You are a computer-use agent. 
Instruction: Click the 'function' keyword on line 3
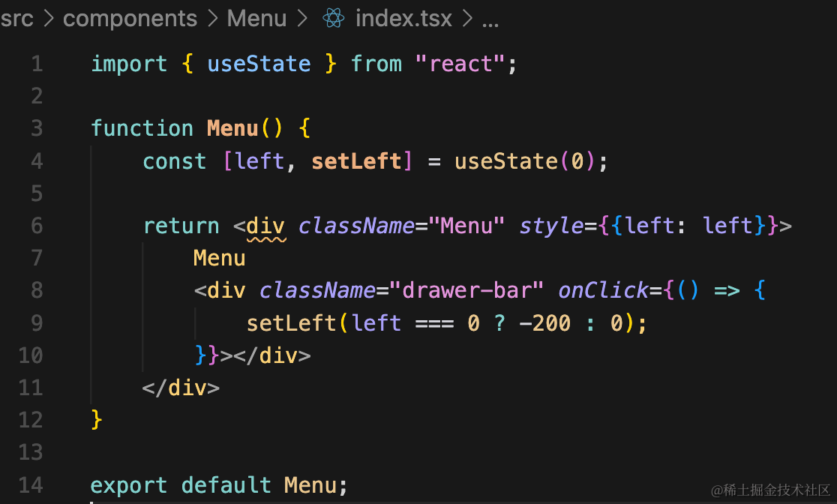click(x=142, y=129)
